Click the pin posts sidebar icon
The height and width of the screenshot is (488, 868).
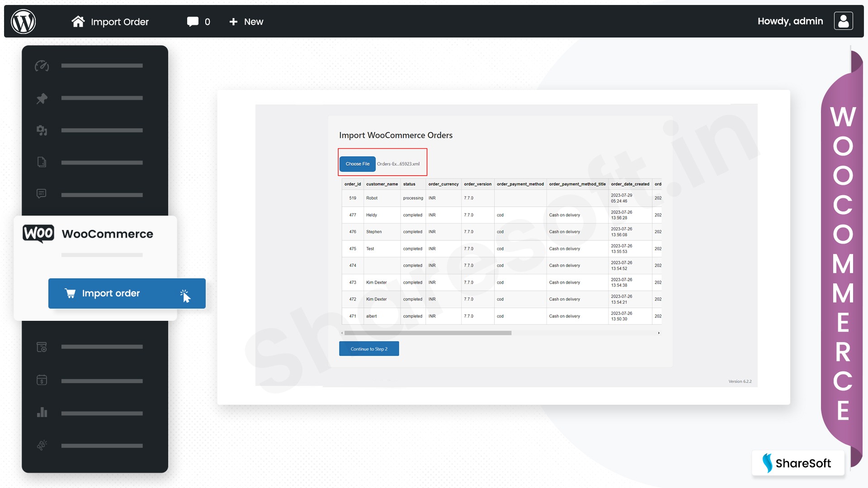[42, 98]
